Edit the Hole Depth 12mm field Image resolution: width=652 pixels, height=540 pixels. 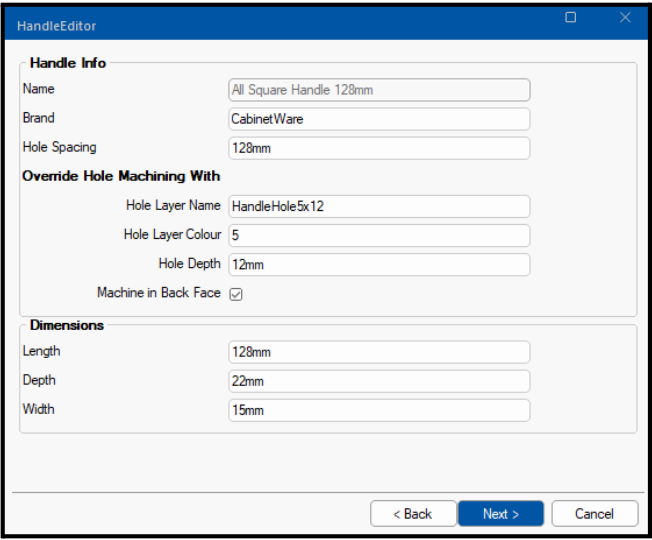[x=379, y=264]
